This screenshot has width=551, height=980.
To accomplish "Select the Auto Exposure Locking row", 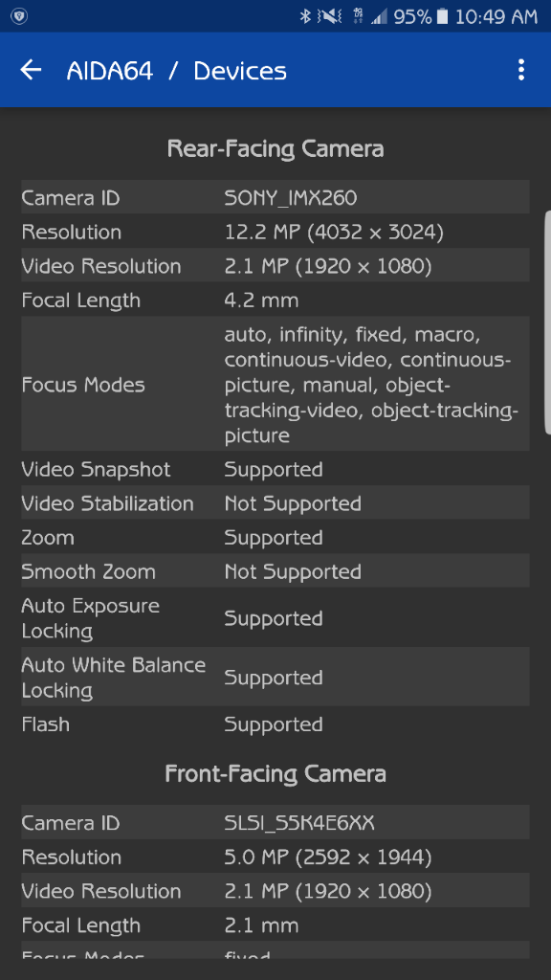I will click(x=275, y=618).
